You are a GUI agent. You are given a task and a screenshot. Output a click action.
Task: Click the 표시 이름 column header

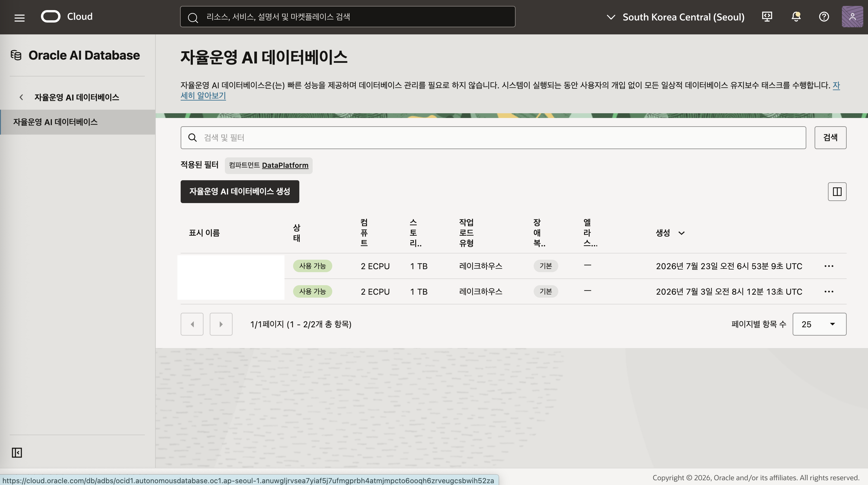(204, 233)
